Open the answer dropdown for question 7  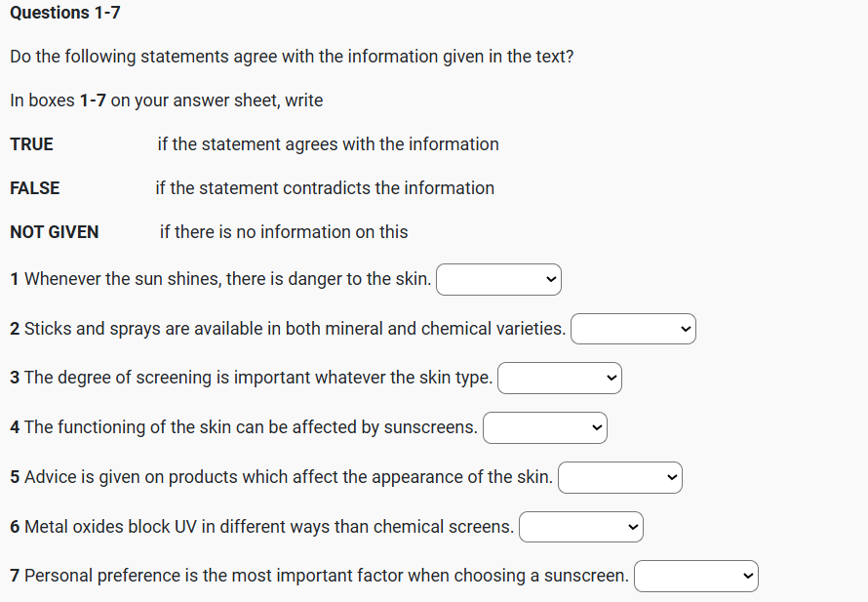click(695, 577)
